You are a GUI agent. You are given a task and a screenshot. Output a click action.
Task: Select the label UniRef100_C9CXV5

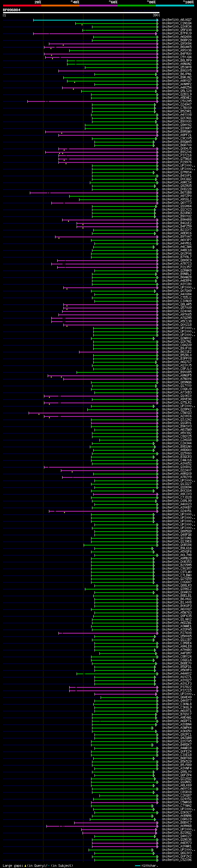click(x=177, y=138)
